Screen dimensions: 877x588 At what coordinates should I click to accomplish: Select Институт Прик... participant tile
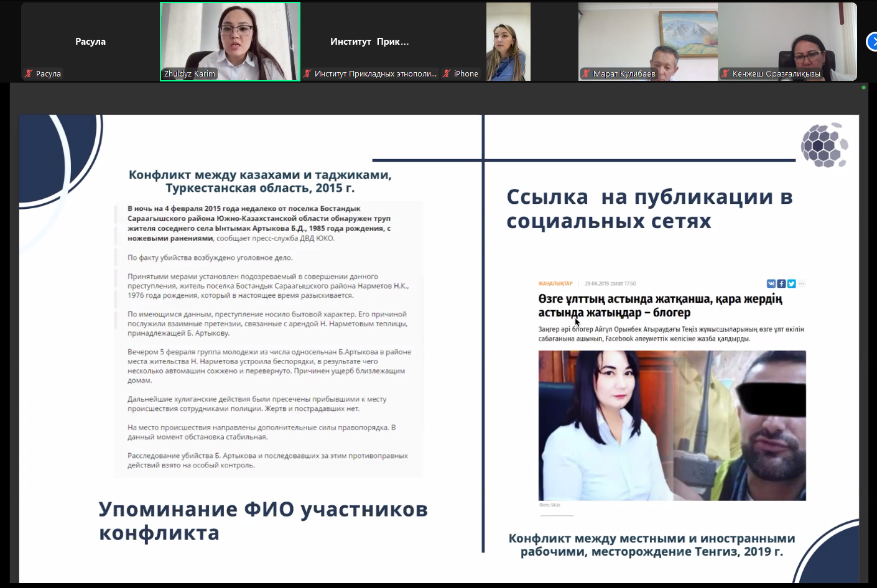tap(369, 42)
